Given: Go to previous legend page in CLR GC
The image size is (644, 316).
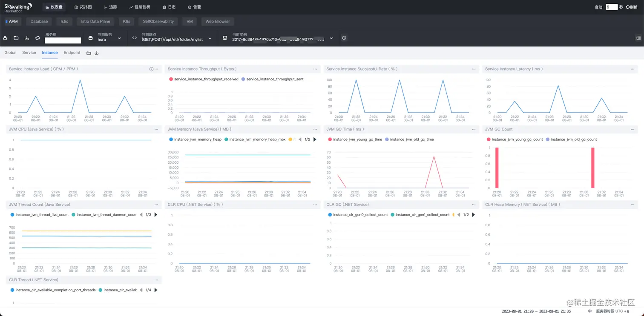Looking at the screenshot, I should tap(459, 215).
